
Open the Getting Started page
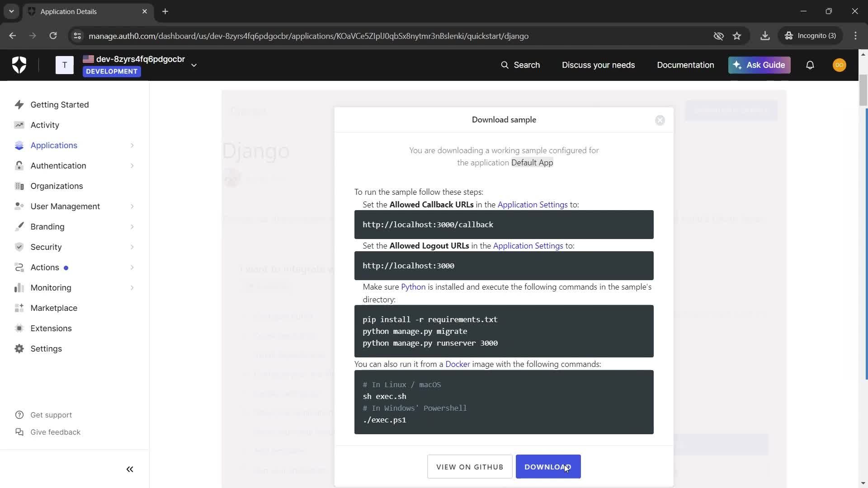pos(59,105)
